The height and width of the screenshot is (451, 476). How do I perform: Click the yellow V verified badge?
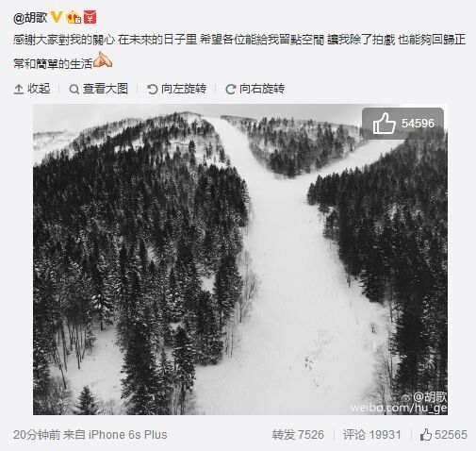pos(57,17)
